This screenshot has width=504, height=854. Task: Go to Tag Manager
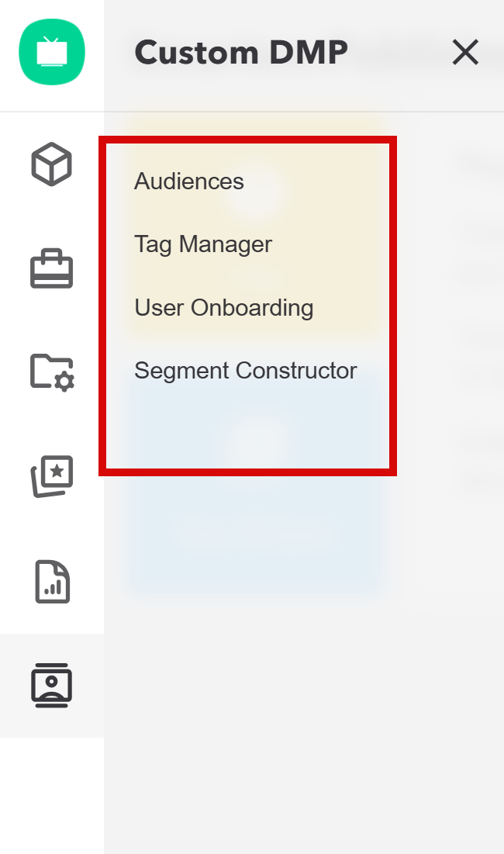(x=203, y=244)
